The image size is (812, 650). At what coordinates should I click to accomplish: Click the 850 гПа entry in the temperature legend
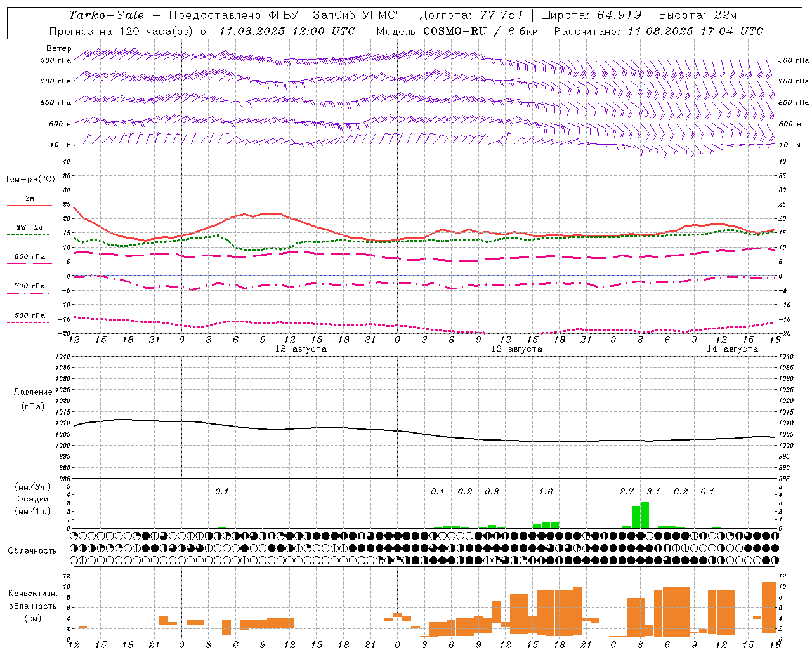pos(30,257)
